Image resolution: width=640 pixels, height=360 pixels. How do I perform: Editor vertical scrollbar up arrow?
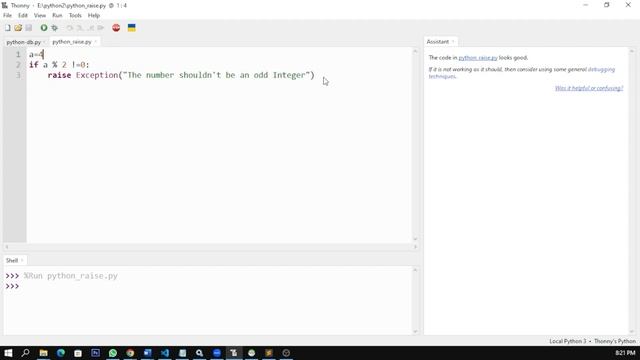click(x=415, y=51)
